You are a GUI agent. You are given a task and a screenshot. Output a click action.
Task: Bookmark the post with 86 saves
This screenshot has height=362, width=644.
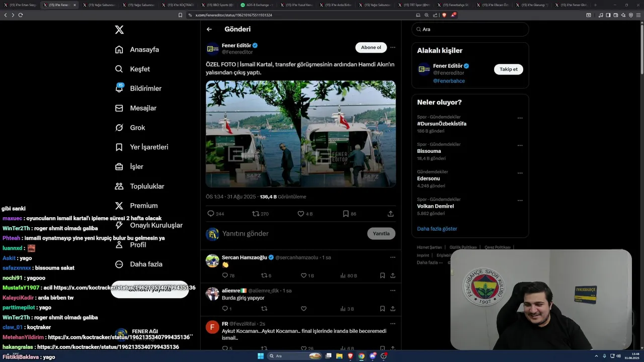(346, 214)
